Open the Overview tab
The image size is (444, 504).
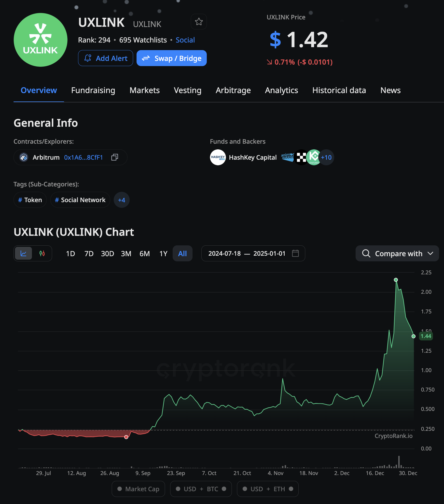[39, 90]
